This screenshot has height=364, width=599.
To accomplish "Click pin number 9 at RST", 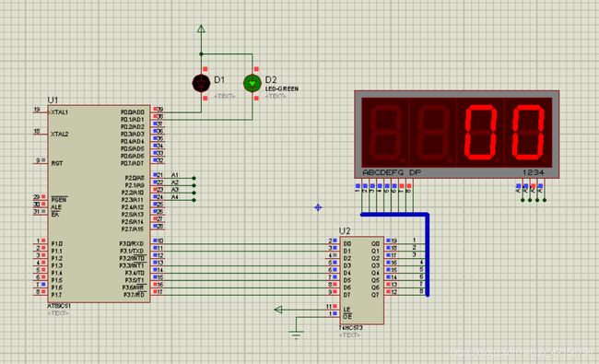I will click(x=38, y=160).
